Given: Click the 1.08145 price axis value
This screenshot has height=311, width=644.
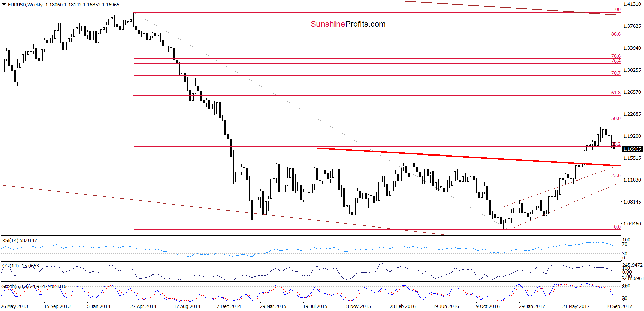Looking at the screenshot, I should click(632, 202).
